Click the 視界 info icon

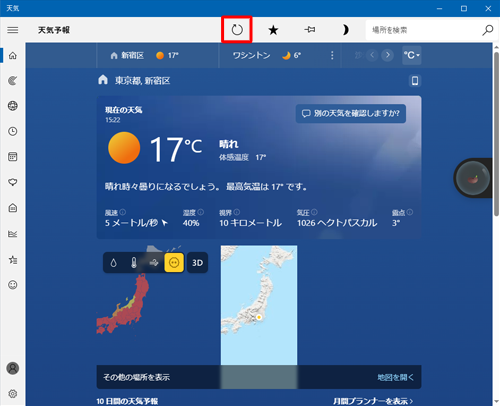pos(237,212)
